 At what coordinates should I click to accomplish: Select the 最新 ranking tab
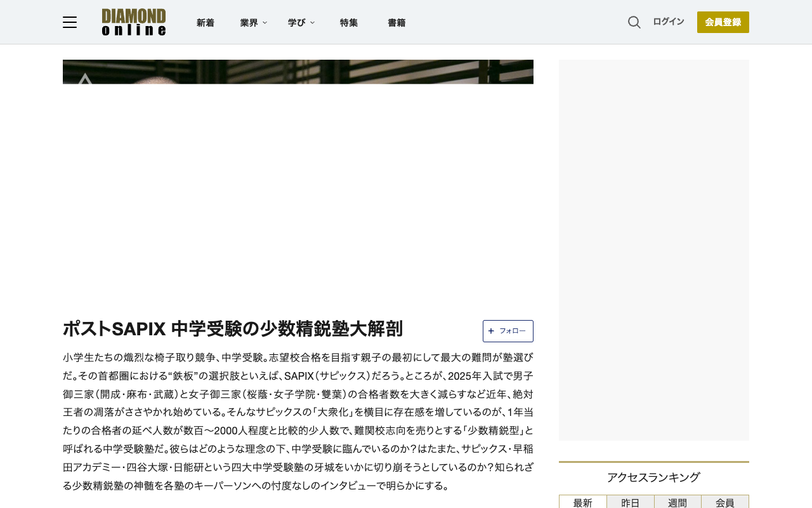pos(583,502)
